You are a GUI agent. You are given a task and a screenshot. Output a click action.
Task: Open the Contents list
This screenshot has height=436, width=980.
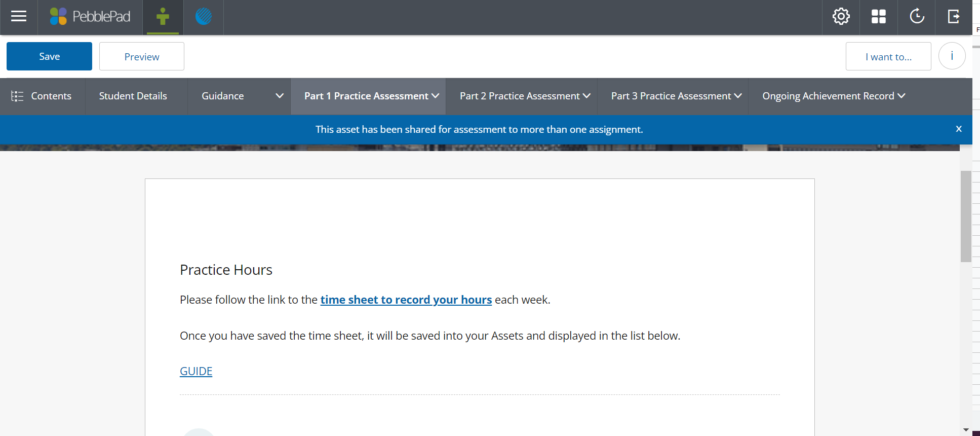pos(42,96)
